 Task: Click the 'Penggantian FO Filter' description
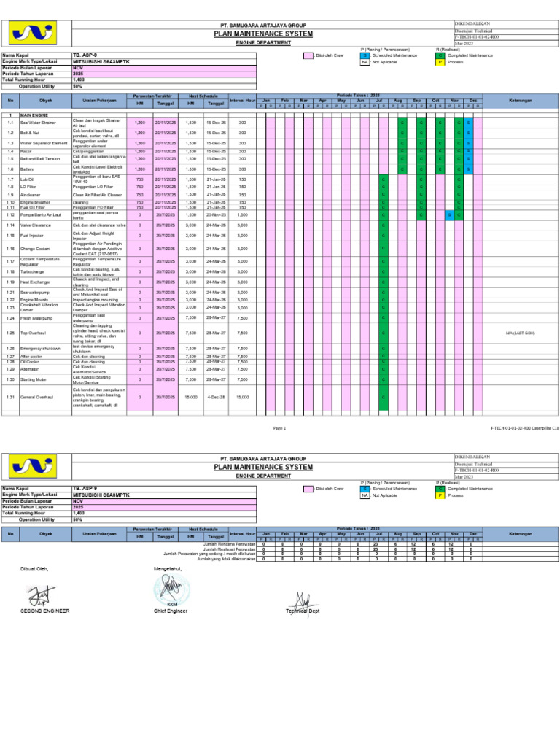coord(93,208)
